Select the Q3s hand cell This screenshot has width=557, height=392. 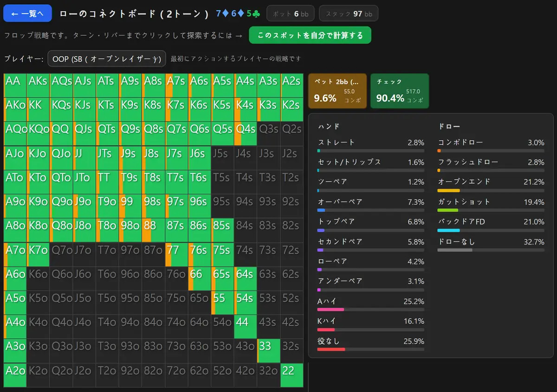269,134
